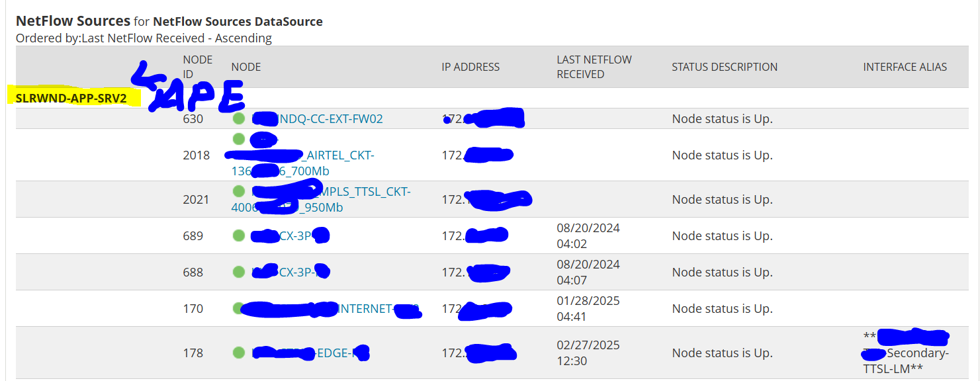This screenshot has width=980, height=381.
Task: Click the IP Address column header
Action: coord(470,67)
